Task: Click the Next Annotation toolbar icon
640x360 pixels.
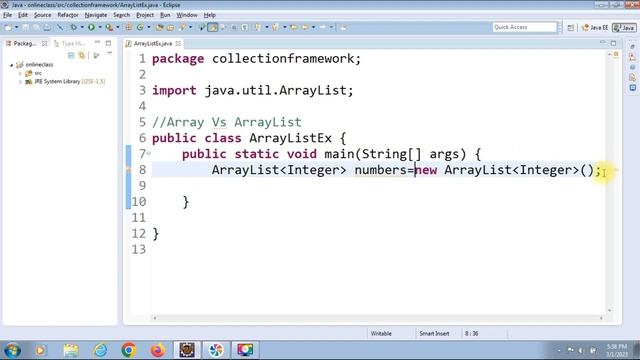Action: (258, 27)
